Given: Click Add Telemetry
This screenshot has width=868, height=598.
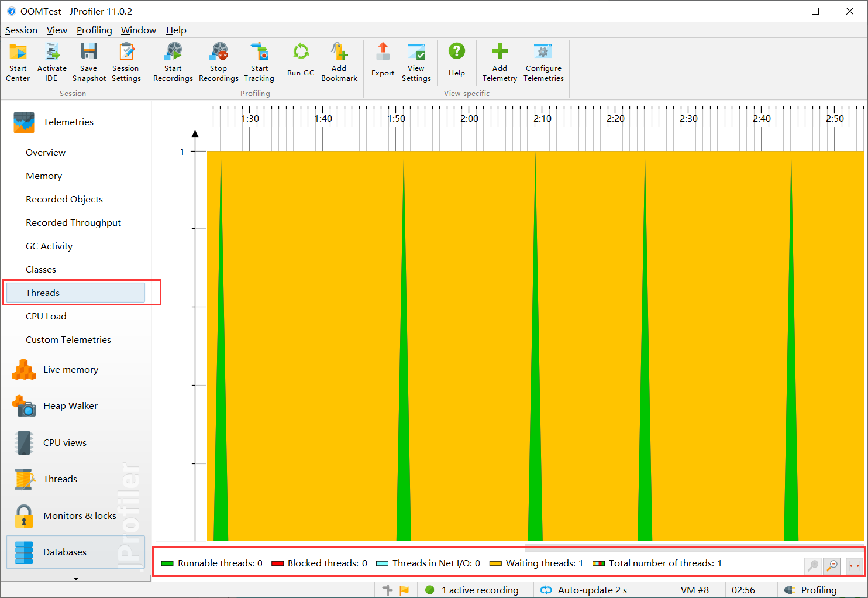Looking at the screenshot, I should pyautogui.click(x=500, y=62).
